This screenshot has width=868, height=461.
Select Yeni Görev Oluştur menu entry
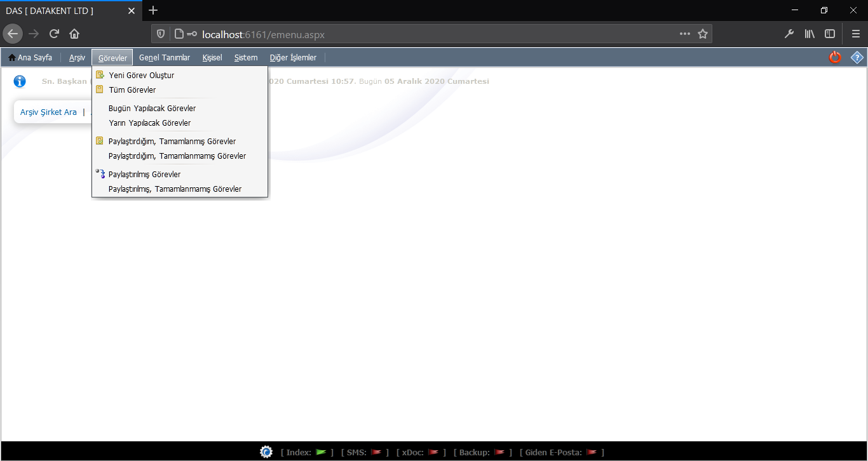tap(141, 75)
